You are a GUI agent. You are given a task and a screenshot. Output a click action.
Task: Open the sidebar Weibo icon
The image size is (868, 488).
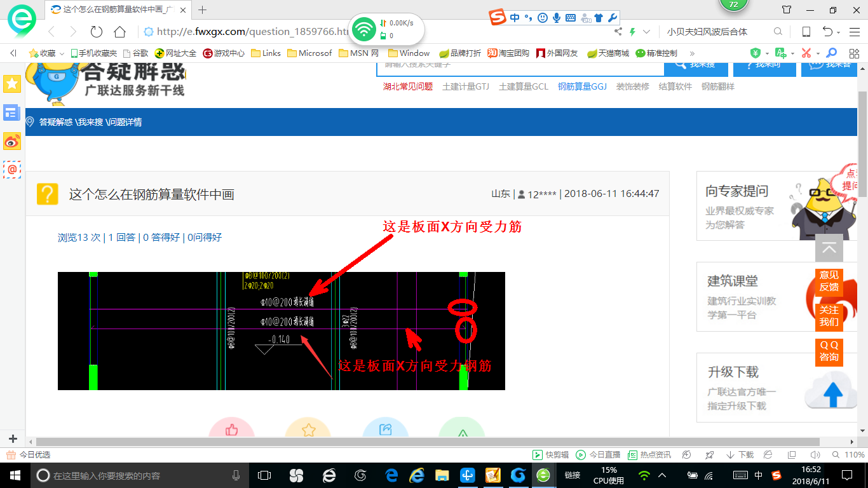12,142
